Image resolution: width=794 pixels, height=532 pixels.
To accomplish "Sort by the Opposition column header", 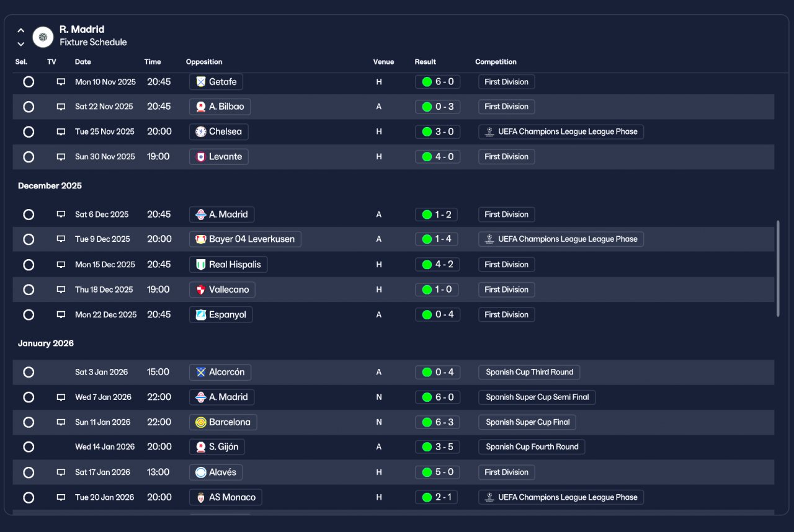I will click(204, 62).
